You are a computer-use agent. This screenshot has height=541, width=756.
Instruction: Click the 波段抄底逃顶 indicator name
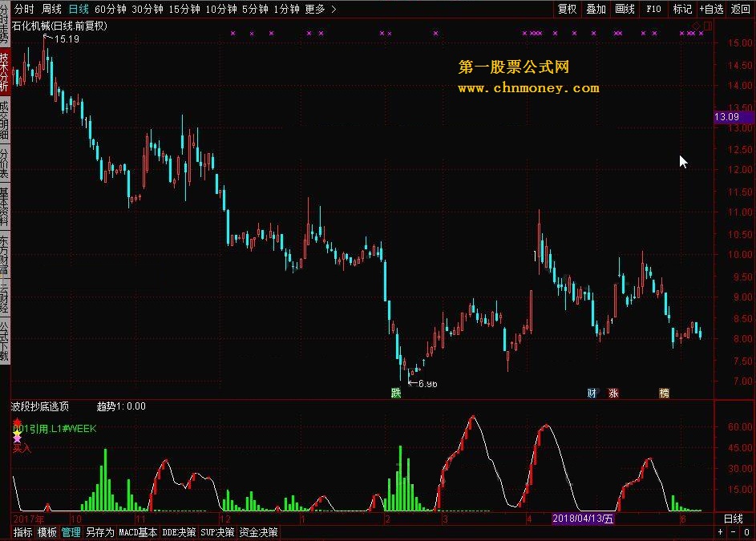point(39,406)
